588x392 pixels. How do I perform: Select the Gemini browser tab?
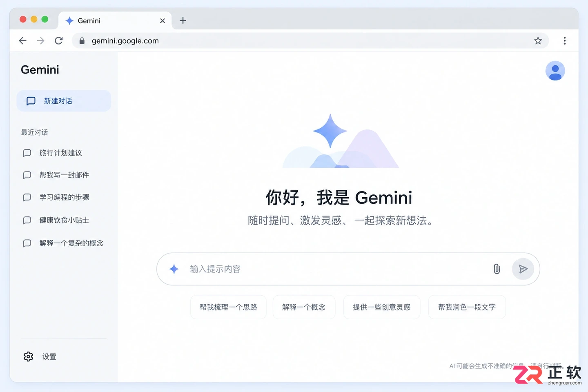(x=115, y=20)
